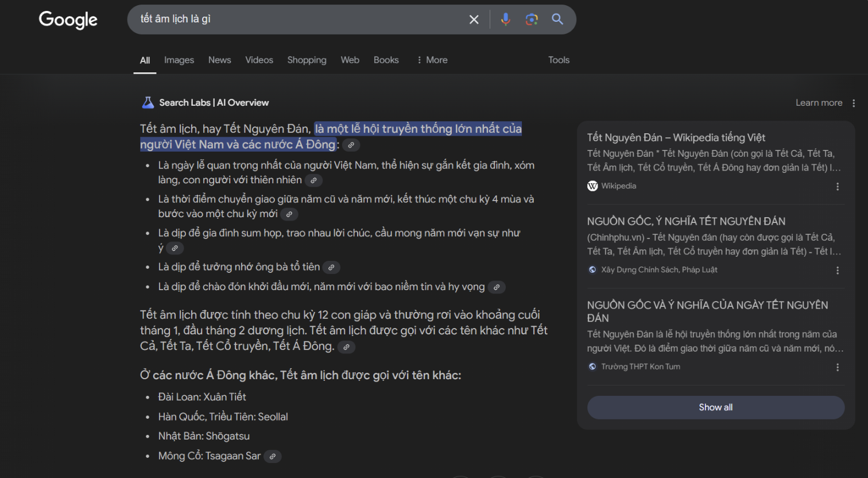Click the Learn more link
This screenshot has height=478, width=868.
click(819, 103)
